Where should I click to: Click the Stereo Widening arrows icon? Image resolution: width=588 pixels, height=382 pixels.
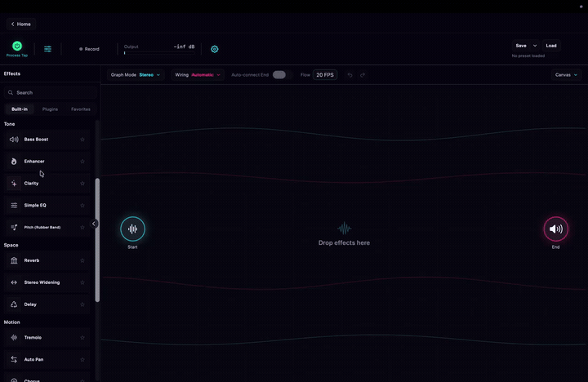(x=14, y=282)
